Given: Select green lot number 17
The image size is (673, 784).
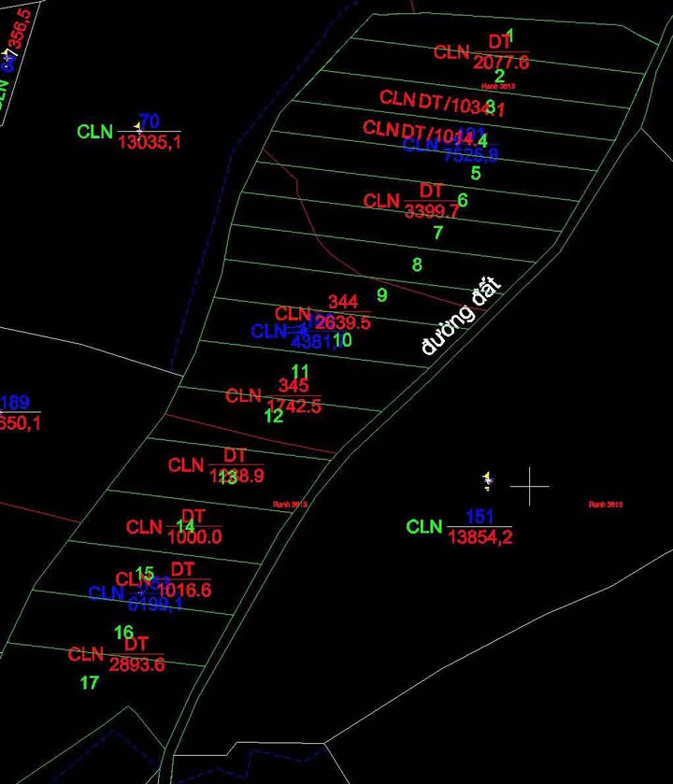Looking at the screenshot, I should tap(90, 682).
